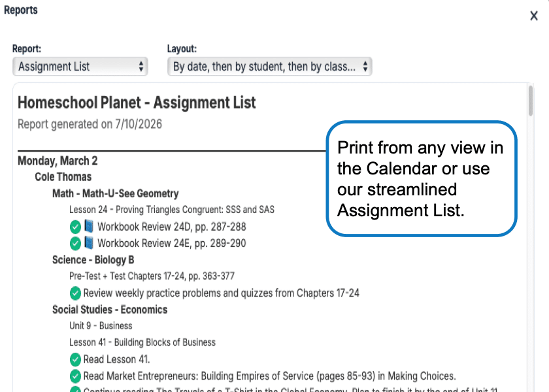This screenshot has height=392, width=549.
Task: Select the class Math - Math-U-See Geometry
Action: 116,193
